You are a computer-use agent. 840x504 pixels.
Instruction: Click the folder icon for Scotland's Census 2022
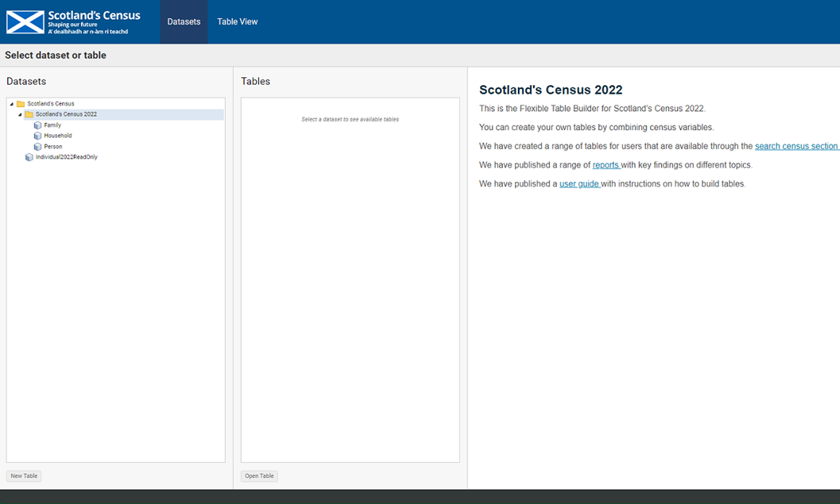click(x=29, y=114)
